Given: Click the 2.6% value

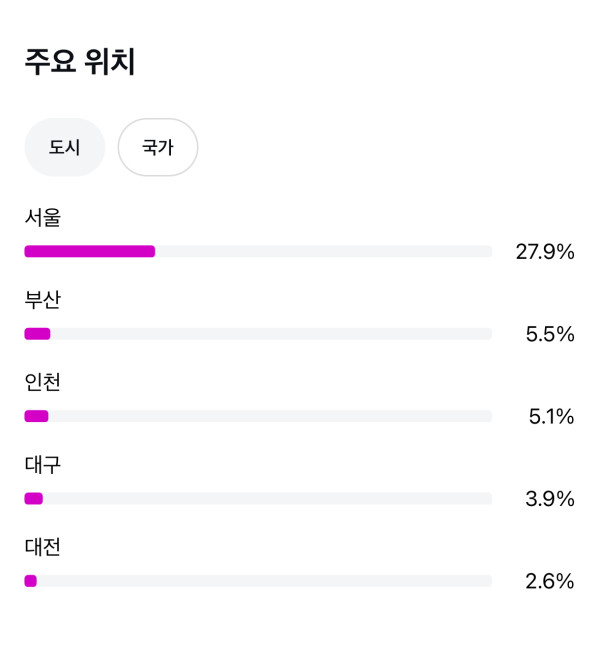Looking at the screenshot, I should (550, 582).
